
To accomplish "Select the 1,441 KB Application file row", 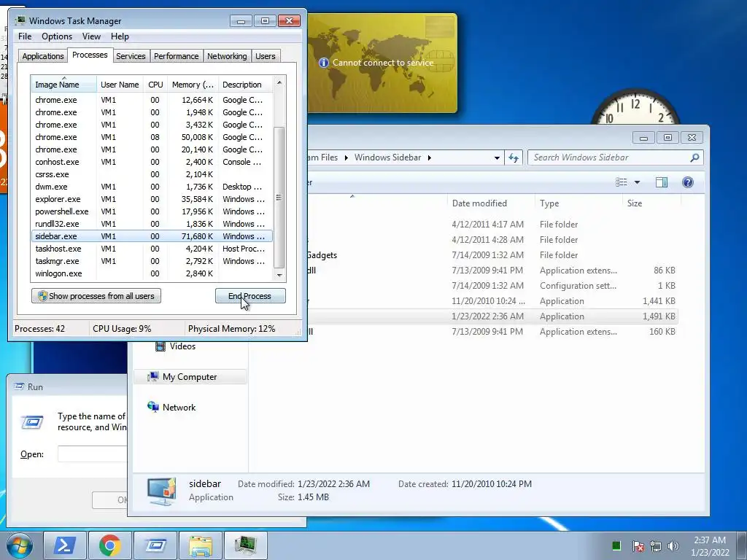I will [x=492, y=301].
